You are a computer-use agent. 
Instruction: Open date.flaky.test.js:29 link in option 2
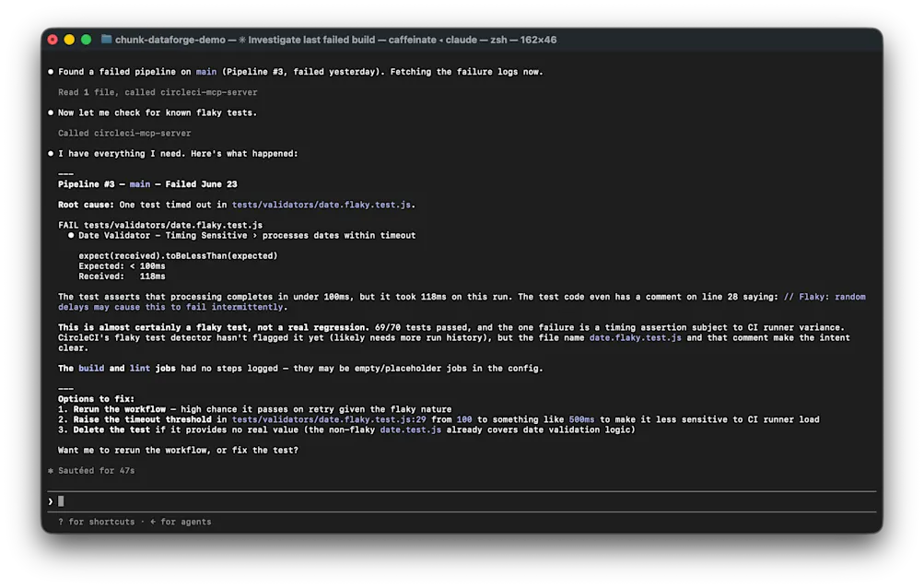coord(329,419)
